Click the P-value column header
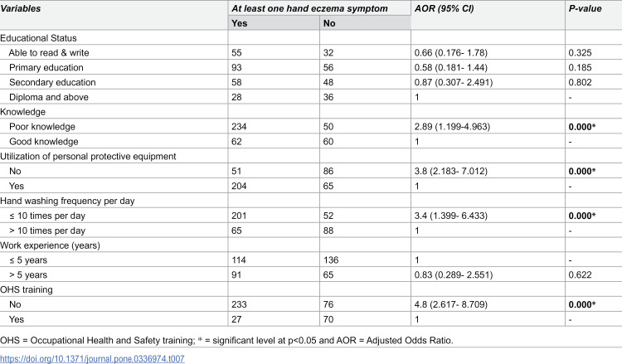 (586, 9)
